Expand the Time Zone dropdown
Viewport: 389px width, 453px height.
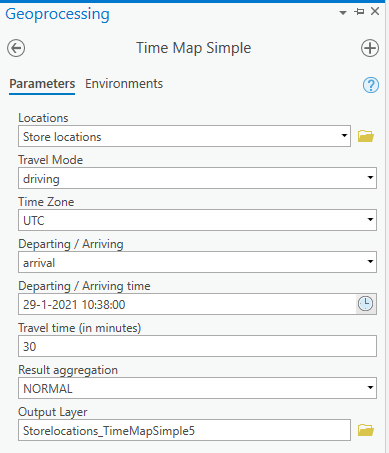tap(370, 220)
